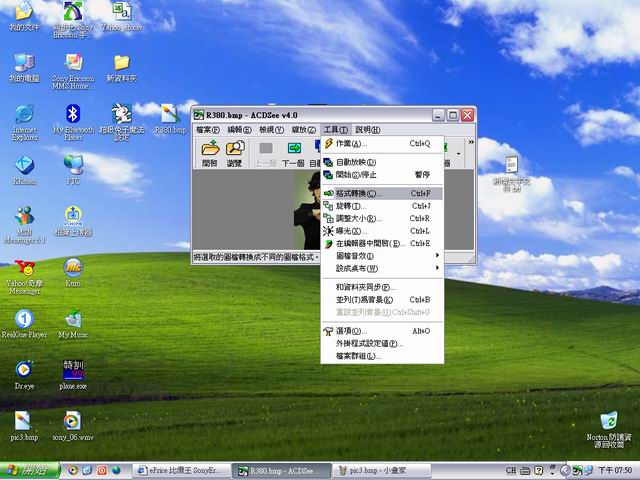This screenshot has height=480, width=640.
Task: Select the 相簿上傳器 desktop icon
Action: 73,222
